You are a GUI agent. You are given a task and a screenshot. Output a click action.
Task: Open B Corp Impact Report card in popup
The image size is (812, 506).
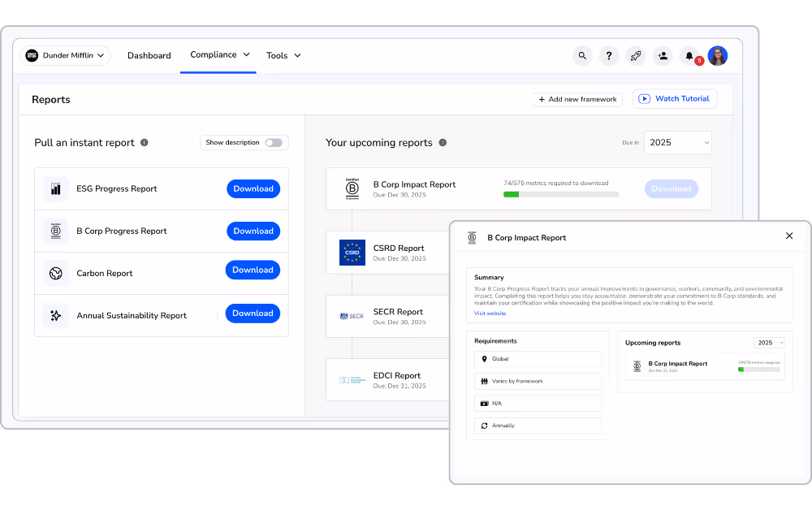point(705,366)
